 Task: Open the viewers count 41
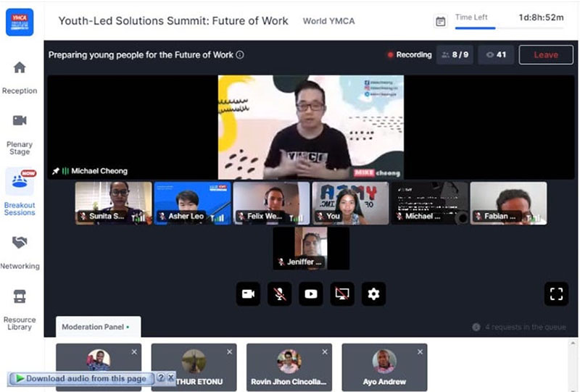496,55
